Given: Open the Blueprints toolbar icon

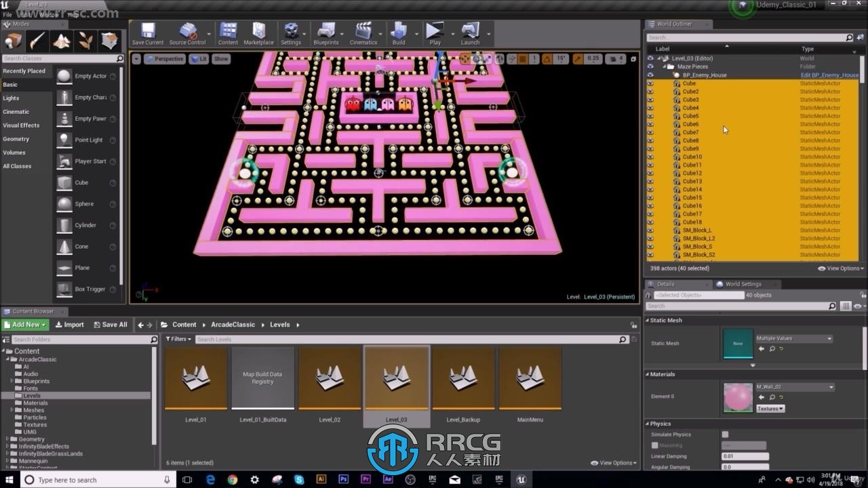Looking at the screenshot, I should click(x=326, y=34).
